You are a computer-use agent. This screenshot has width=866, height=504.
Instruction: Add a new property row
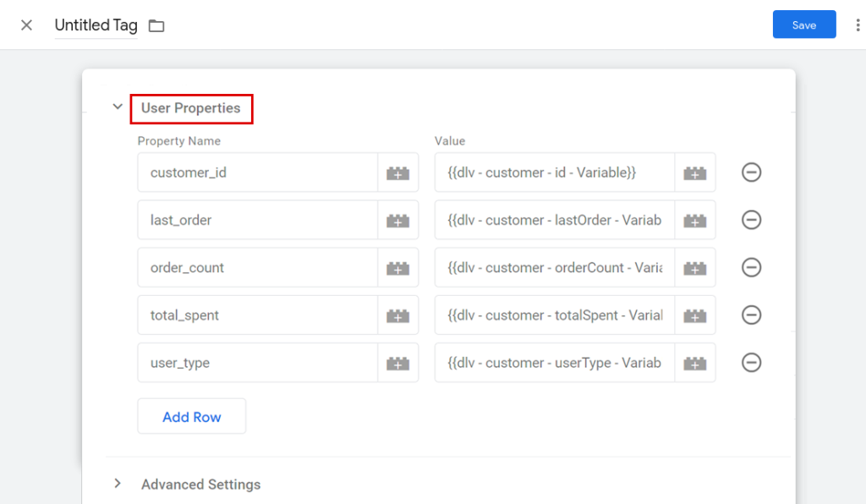coord(191,416)
